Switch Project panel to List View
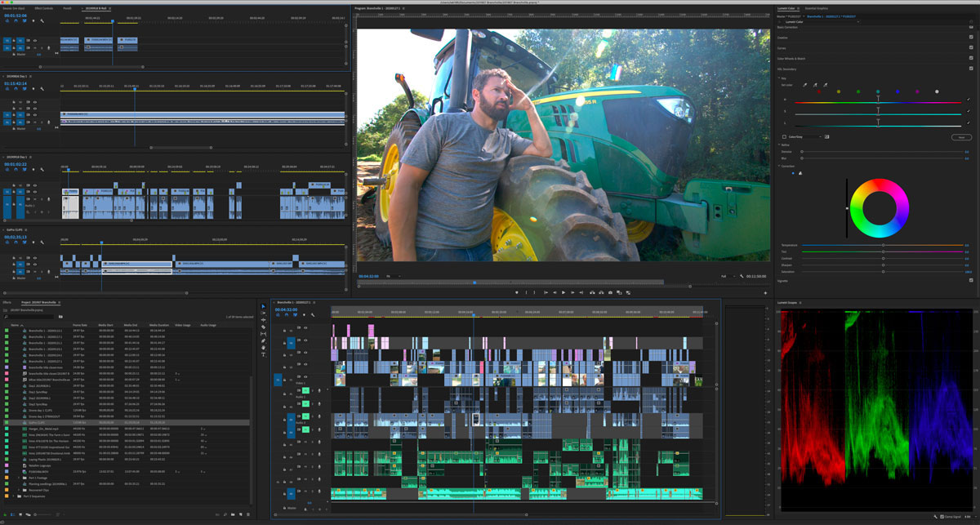 (x=13, y=514)
